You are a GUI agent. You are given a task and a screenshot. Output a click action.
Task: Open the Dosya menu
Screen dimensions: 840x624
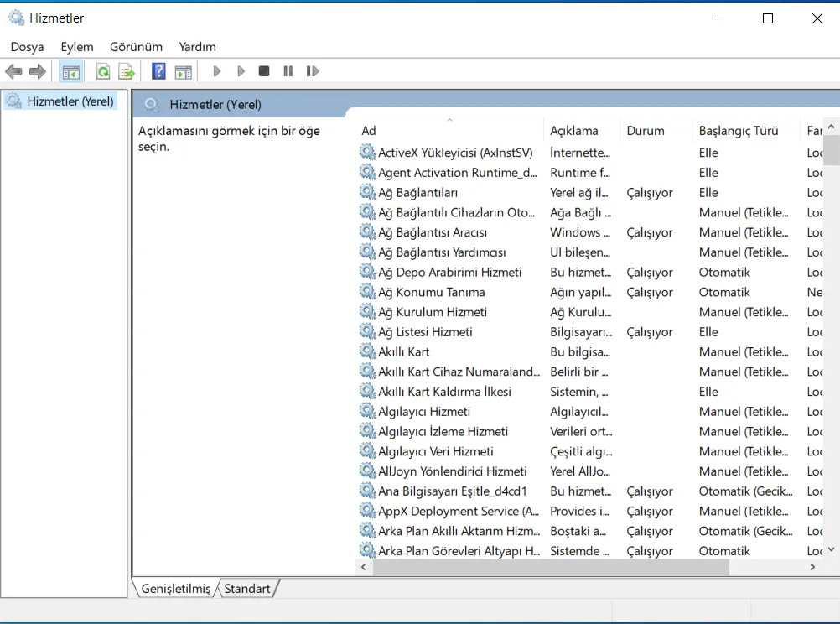28,47
